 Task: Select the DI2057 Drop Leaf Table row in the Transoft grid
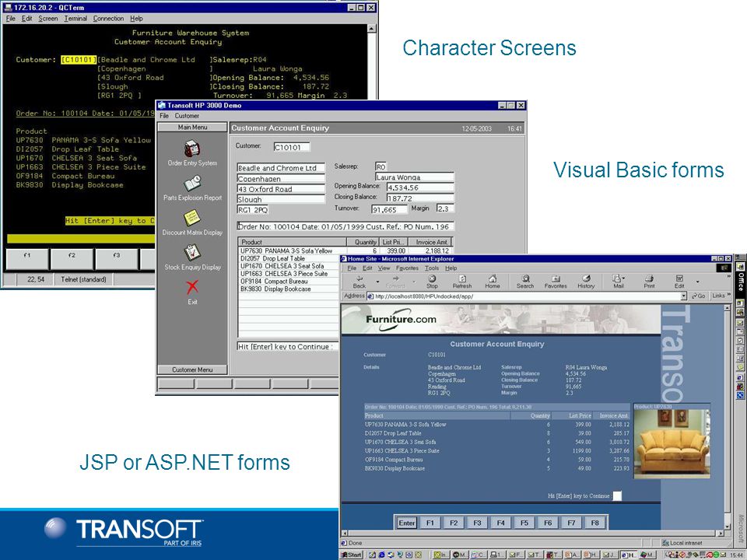(x=289, y=258)
